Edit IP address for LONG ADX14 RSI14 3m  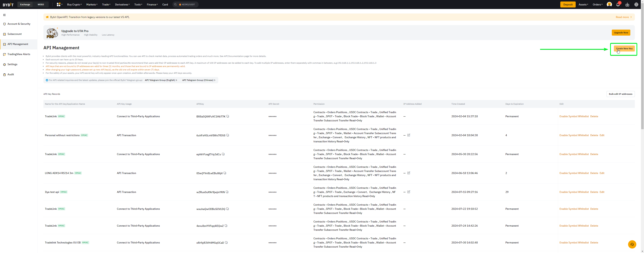(409, 173)
